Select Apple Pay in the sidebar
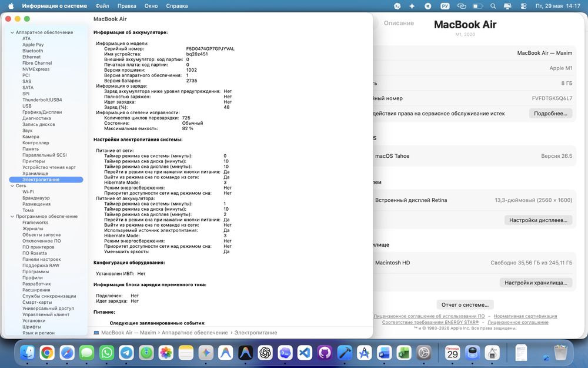 click(x=33, y=45)
